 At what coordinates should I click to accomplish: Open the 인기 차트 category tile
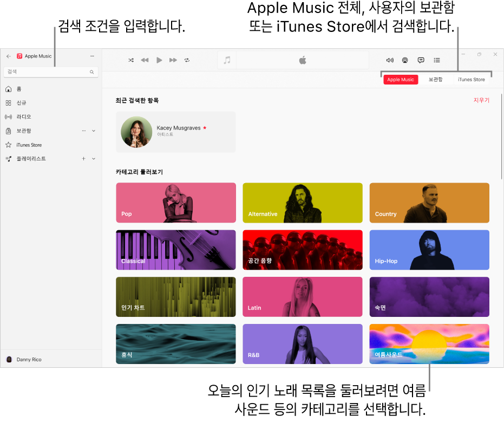click(x=176, y=297)
